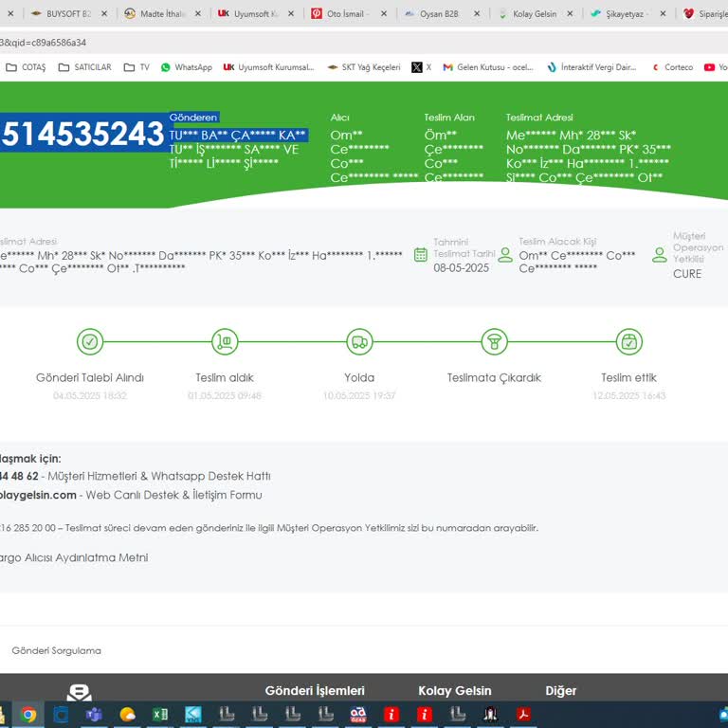Close the BUYSOFT B2 tab
Screen dimensions: 728x728
[104, 14]
